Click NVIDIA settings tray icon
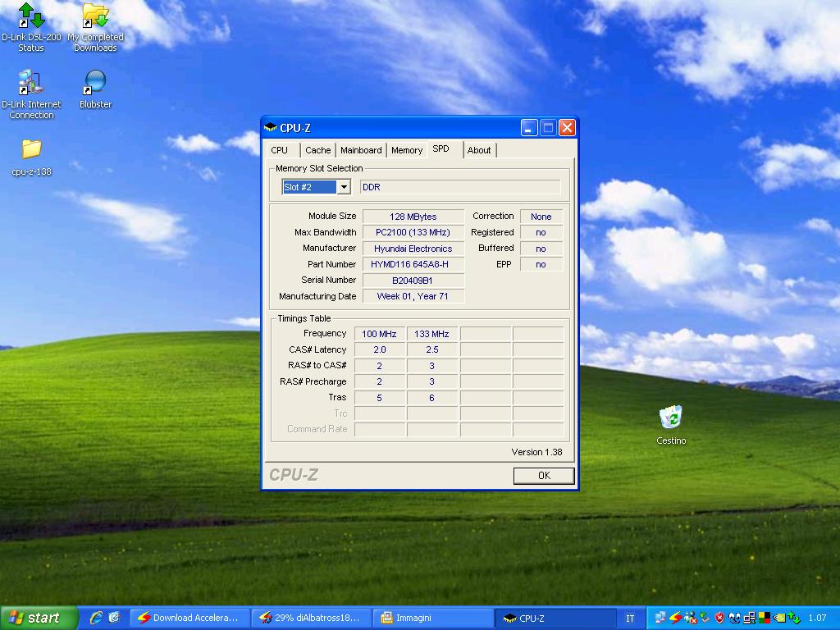Screen dimensions: 840x630 pyautogui.click(x=779, y=618)
